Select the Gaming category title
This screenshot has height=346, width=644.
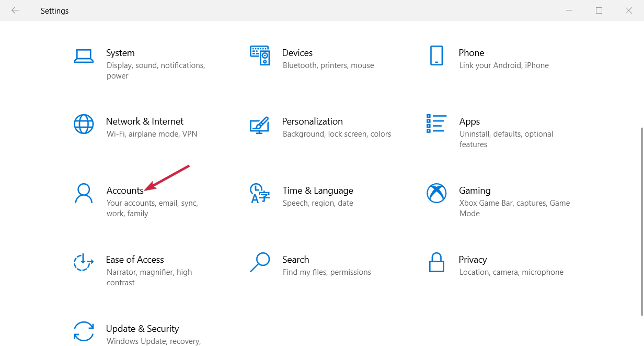[x=475, y=191]
